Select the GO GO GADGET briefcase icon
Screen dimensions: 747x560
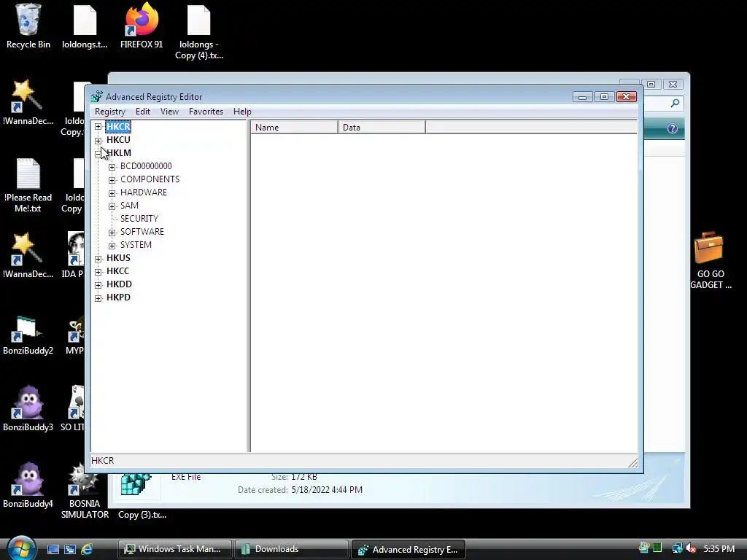[x=711, y=260]
